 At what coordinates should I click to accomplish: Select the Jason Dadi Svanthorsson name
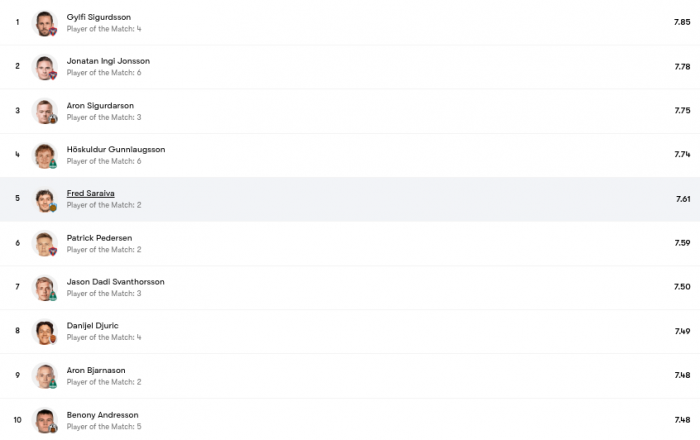(116, 282)
